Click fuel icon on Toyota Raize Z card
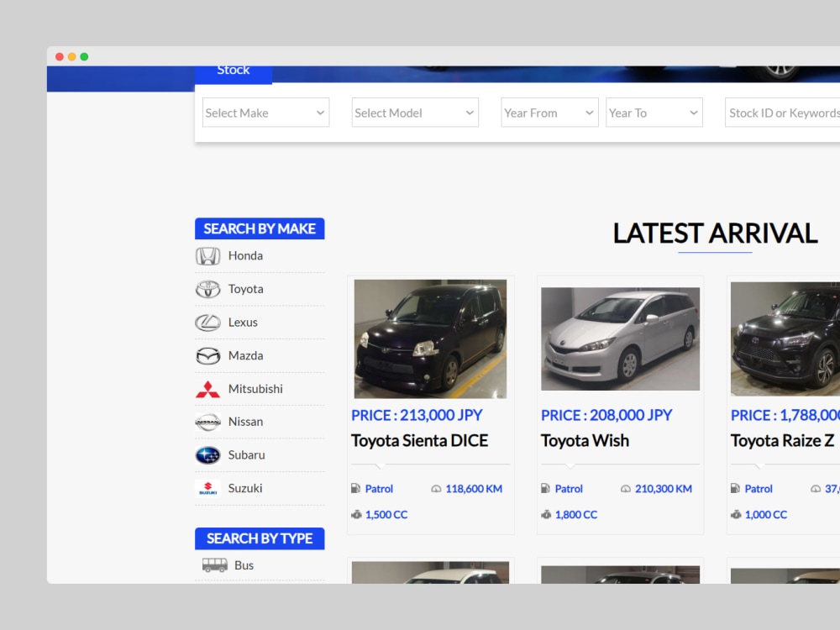The image size is (840, 630). coord(735,489)
